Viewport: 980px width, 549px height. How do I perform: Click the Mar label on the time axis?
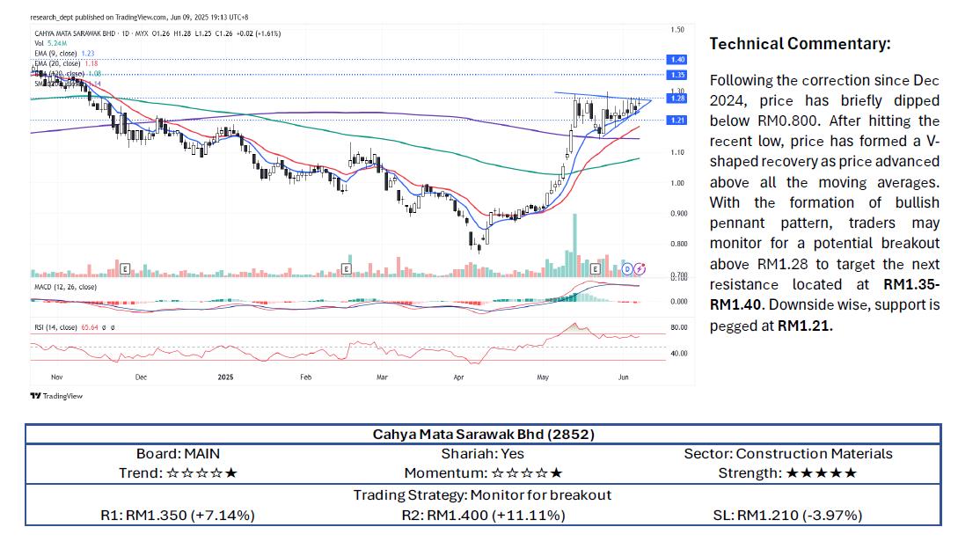point(382,377)
